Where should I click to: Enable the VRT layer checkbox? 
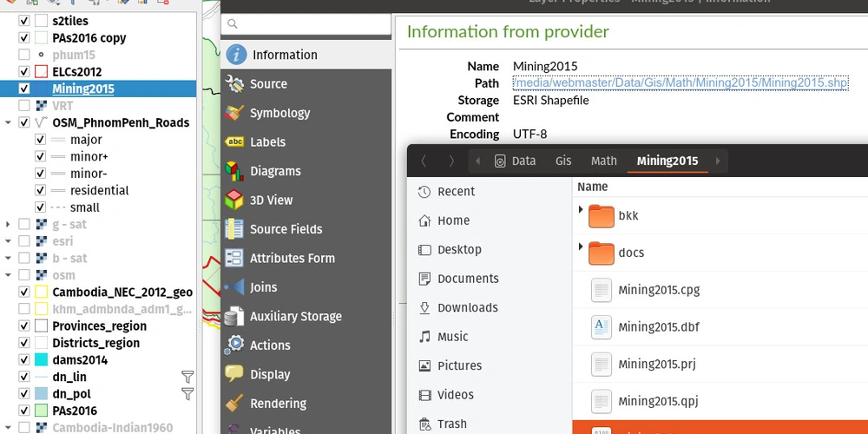pyautogui.click(x=23, y=105)
